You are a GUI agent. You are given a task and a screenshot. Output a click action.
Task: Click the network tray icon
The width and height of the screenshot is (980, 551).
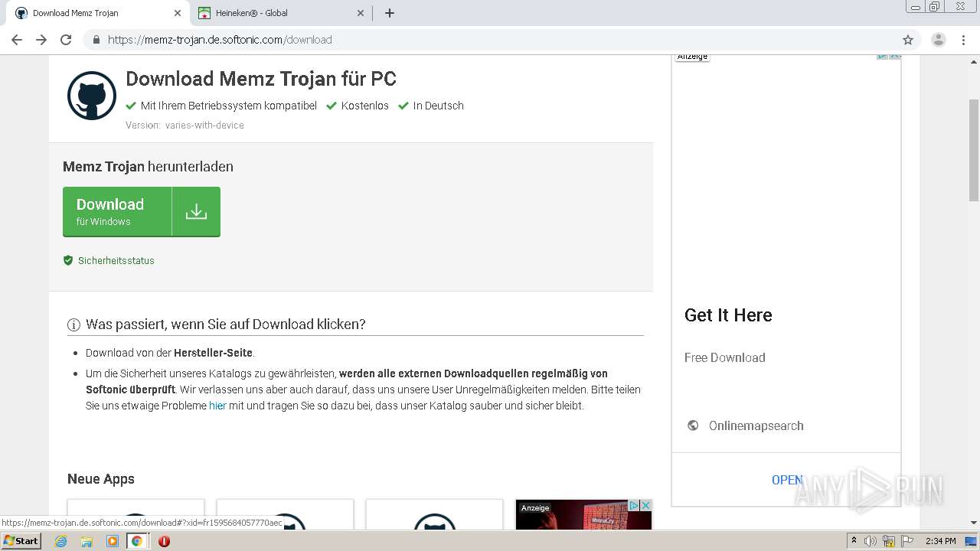coord(889,541)
